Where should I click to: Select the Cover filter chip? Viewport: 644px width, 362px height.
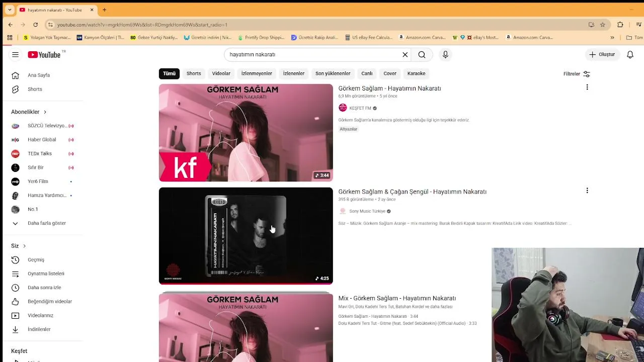pos(390,73)
